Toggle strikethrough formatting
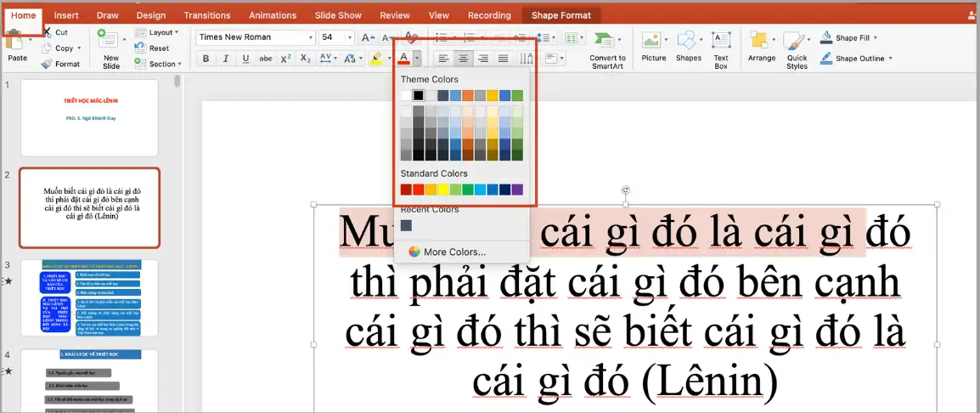980x413 pixels. pyautogui.click(x=266, y=58)
